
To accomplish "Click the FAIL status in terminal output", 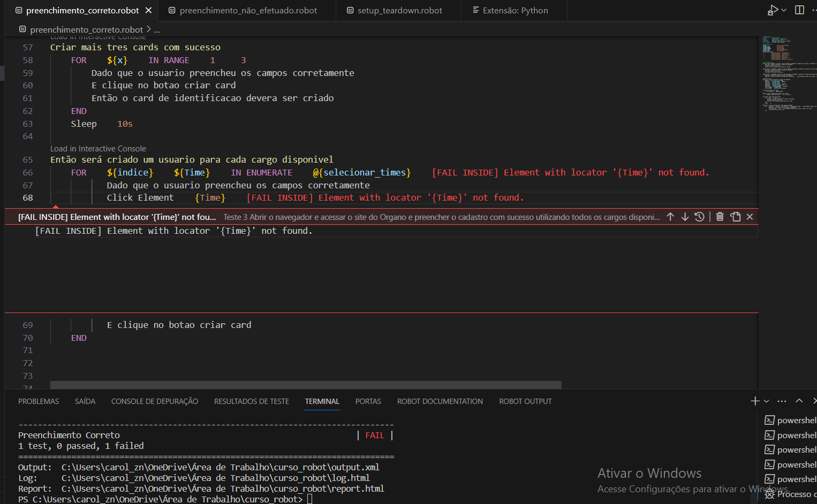I will point(375,435).
